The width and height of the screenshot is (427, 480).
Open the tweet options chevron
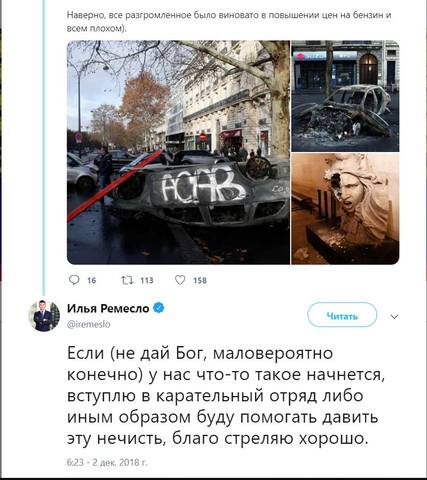[x=394, y=317]
